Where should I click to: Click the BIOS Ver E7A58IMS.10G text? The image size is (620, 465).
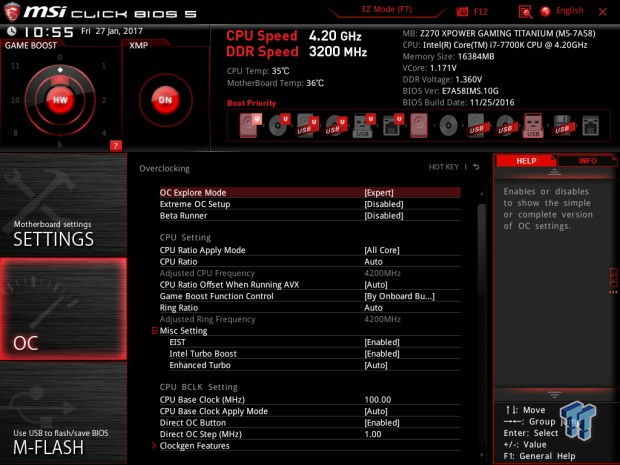coord(450,91)
